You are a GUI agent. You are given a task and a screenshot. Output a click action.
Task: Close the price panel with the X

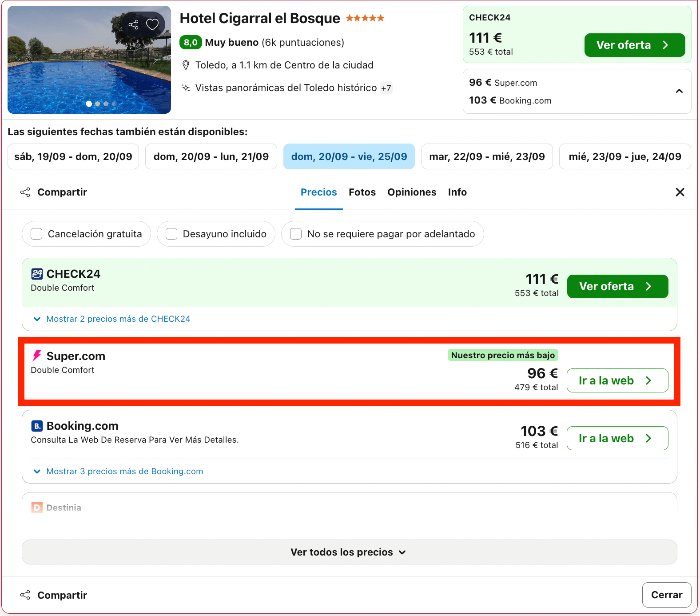tap(680, 192)
